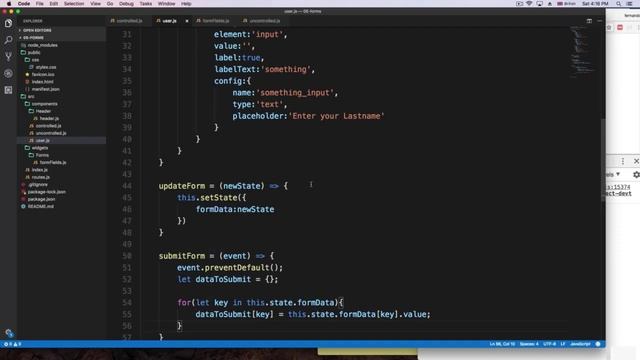
Task: Open the Source Control view
Action: pyautogui.click(x=8, y=56)
